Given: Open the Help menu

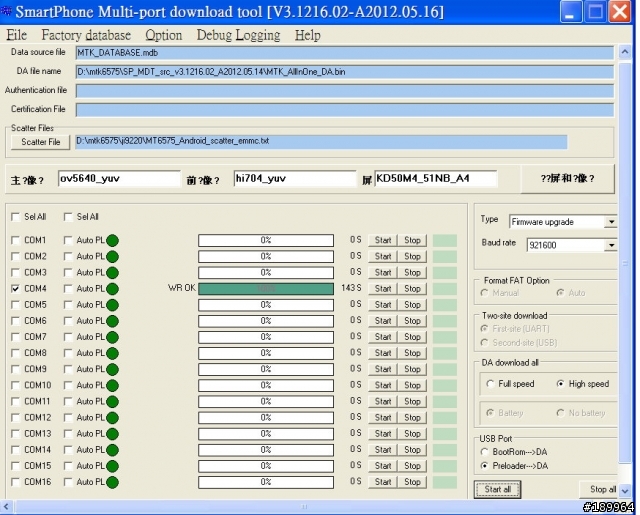Looking at the screenshot, I should (x=308, y=35).
